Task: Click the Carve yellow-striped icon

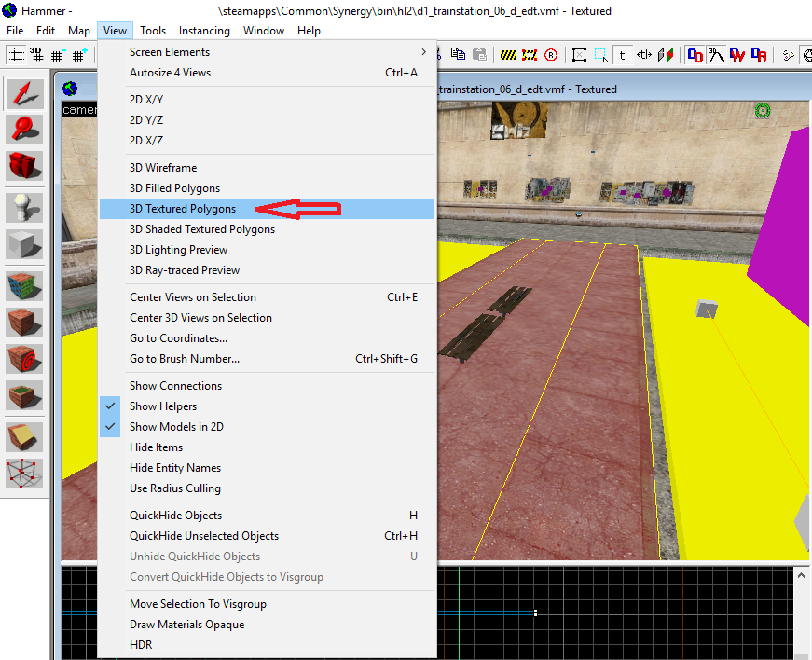Action: click(x=508, y=54)
